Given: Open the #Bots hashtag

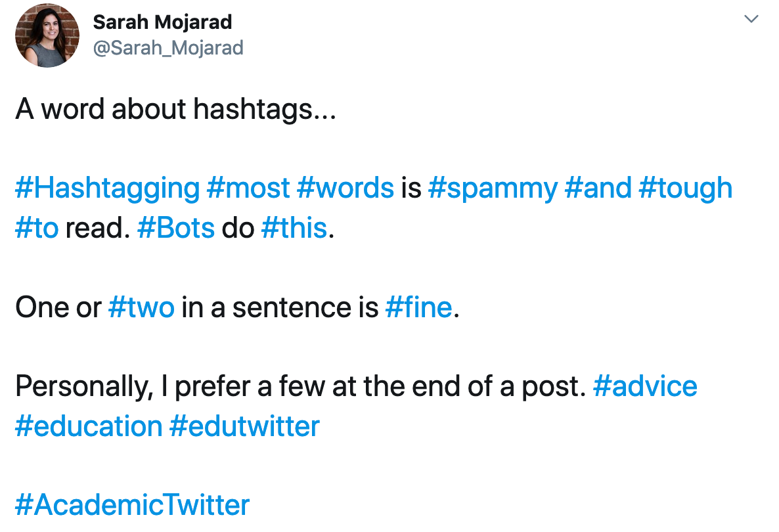Looking at the screenshot, I should tap(176, 228).
